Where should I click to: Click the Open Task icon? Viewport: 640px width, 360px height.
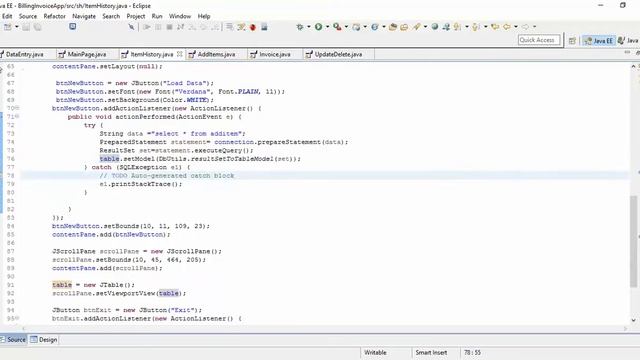pyautogui.click(x=404, y=27)
